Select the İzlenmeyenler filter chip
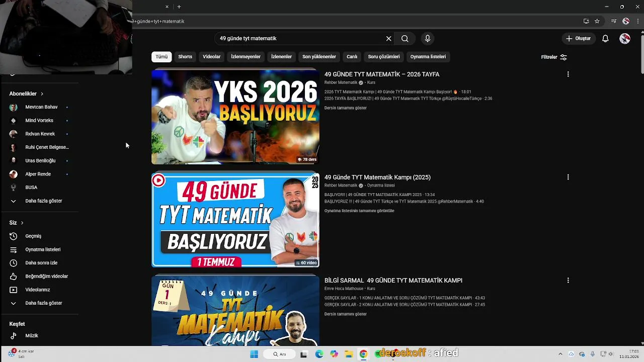644x362 pixels. pyautogui.click(x=246, y=57)
